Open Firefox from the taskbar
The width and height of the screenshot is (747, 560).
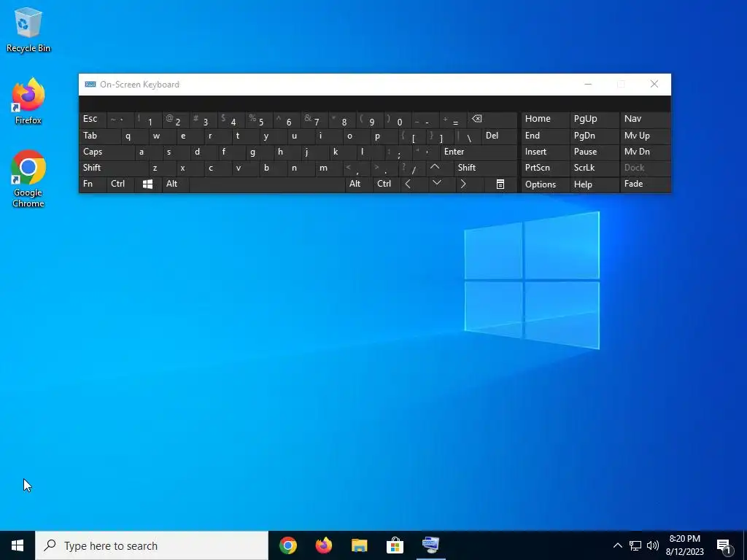(x=323, y=545)
